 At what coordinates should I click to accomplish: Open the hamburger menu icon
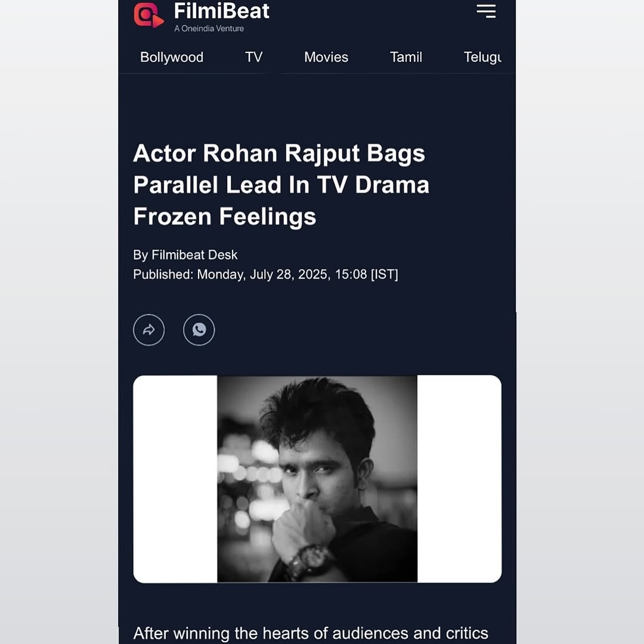[486, 11]
